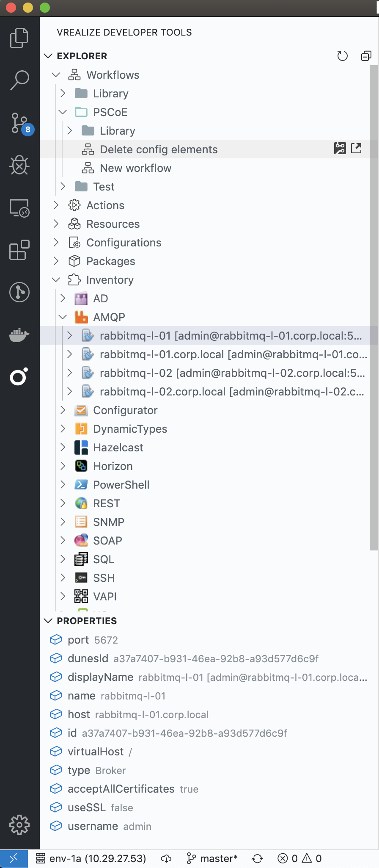The height and width of the screenshot is (868, 379).
Task: Select the AD inventory item
Action: point(100,299)
